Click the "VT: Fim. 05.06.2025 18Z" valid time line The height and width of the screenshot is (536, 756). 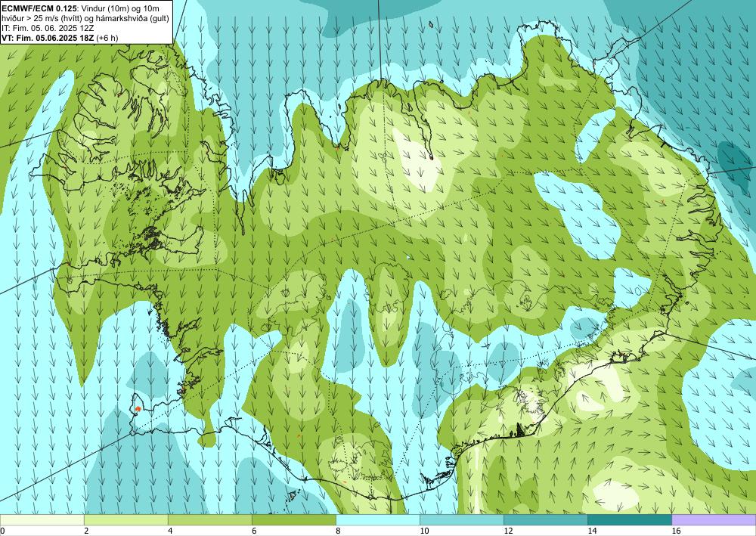tap(48, 38)
